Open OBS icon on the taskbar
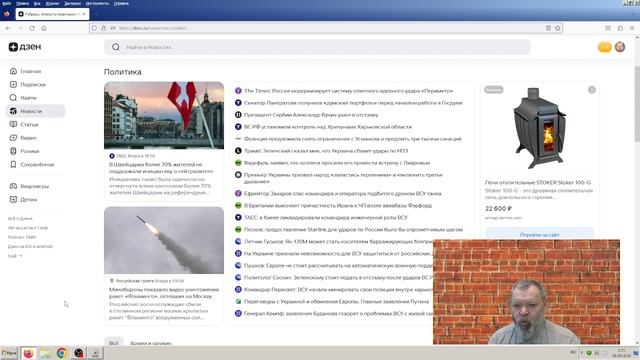 tap(78, 353)
